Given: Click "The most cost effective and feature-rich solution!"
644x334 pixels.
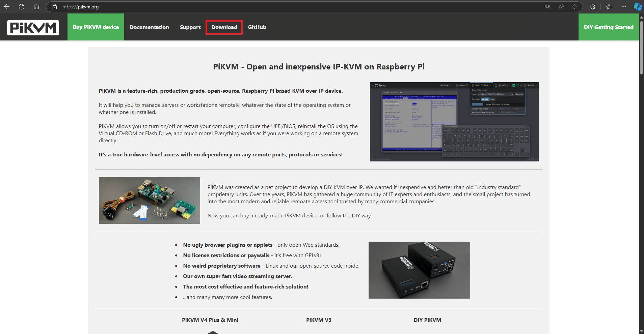Looking at the screenshot, I should (x=246, y=287).
